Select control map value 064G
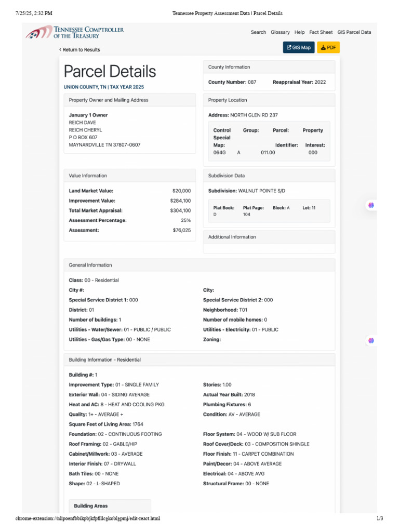Image resolution: width=399 pixels, height=532 pixels. pyautogui.click(x=220, y=153)
